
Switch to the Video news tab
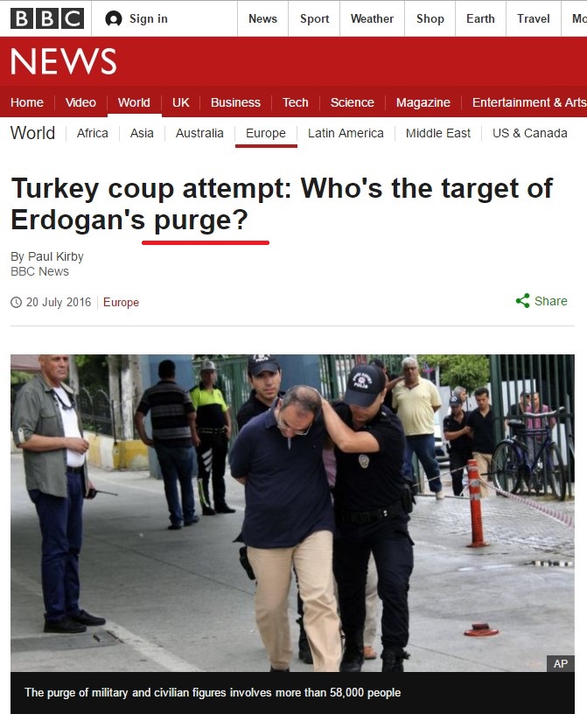click(x=80, y=102)
